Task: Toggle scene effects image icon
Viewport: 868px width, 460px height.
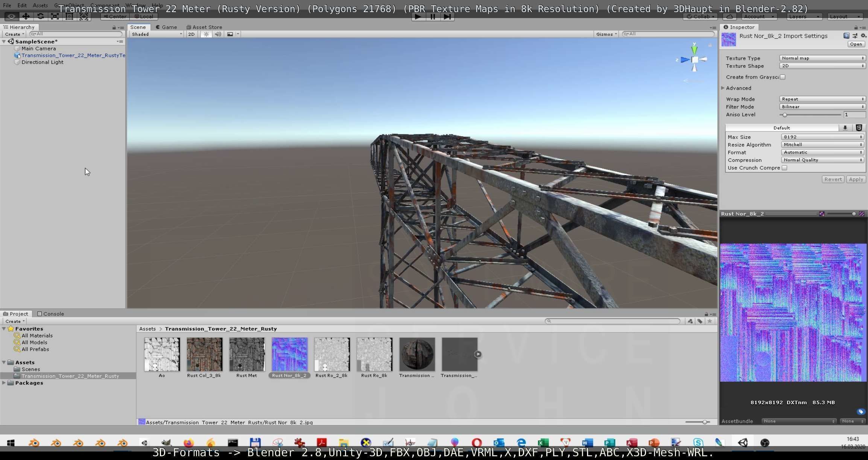Action: pyautogui.click(x=230, y=34)
